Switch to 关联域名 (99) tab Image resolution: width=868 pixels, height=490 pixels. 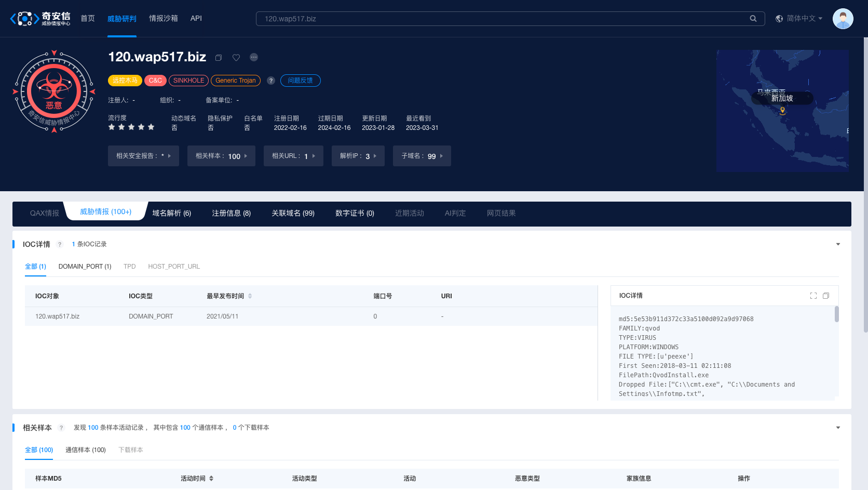pyautogui.click(x=293, y=213)
